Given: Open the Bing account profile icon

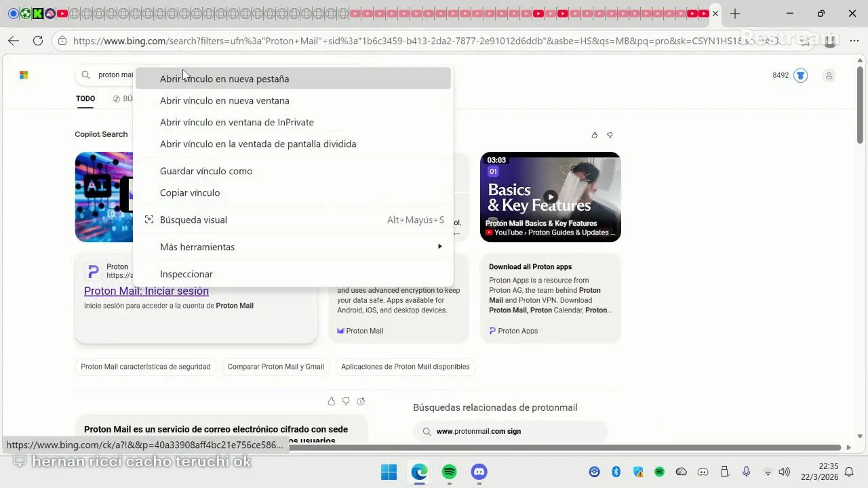Looking at the screenshot, I should (829, 75).
